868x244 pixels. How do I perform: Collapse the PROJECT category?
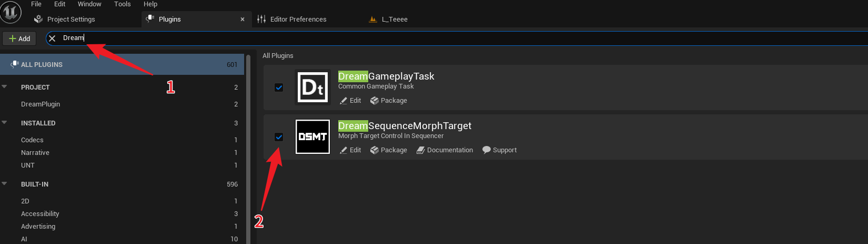pyautogui.click(x=5, y=86)
